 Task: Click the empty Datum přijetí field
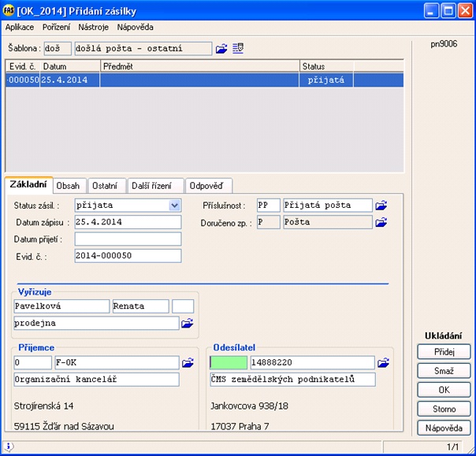coord(128,239)
